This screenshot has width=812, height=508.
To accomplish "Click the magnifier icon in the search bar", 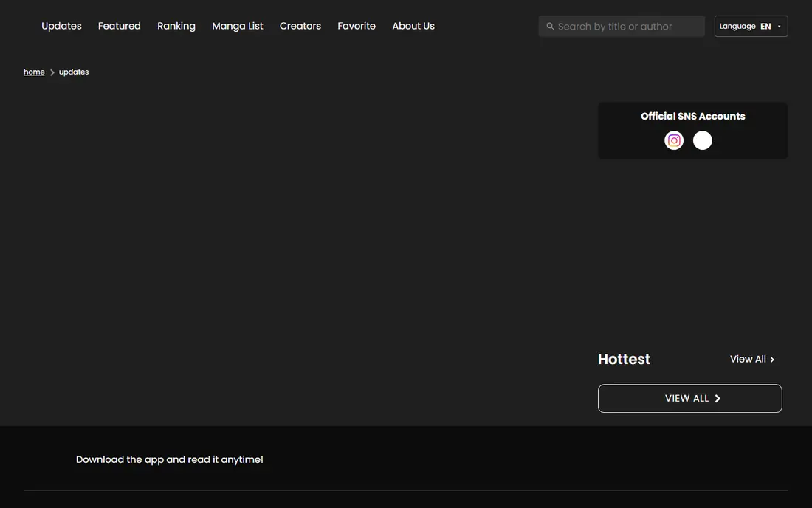I will coord(550,26).
